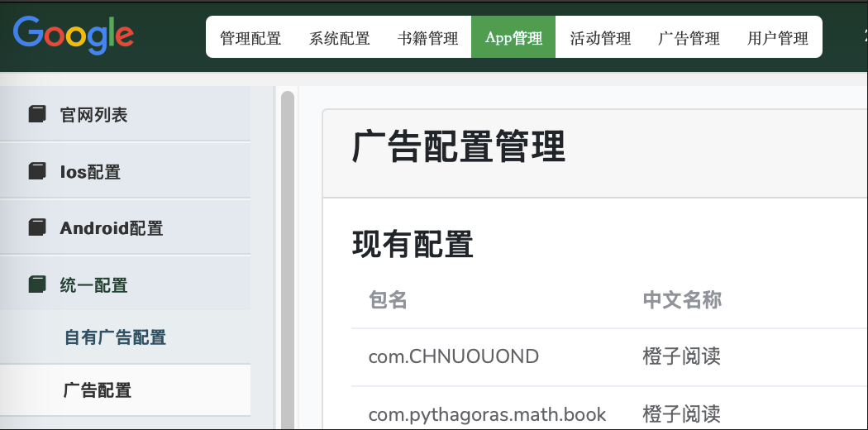Switch to the 用户管理 tab
Image resolution: width=868 pixels, height=430 pixels.
point(777,38)
